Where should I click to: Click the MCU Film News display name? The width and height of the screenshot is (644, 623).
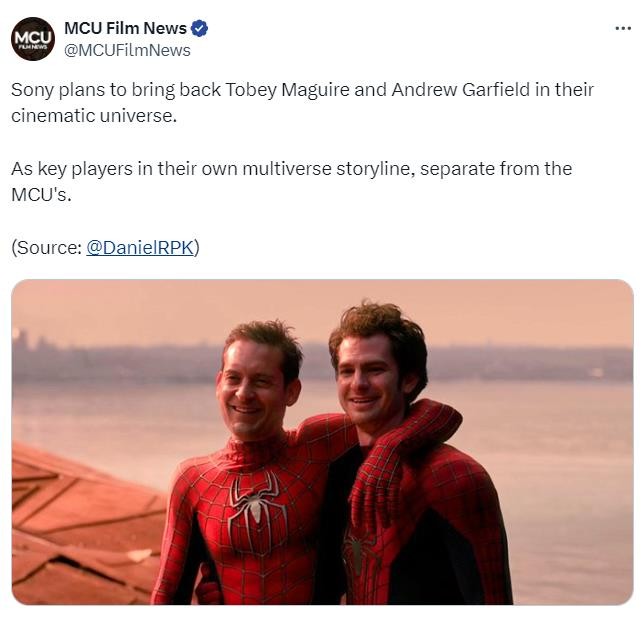click(x=126, y=28)
